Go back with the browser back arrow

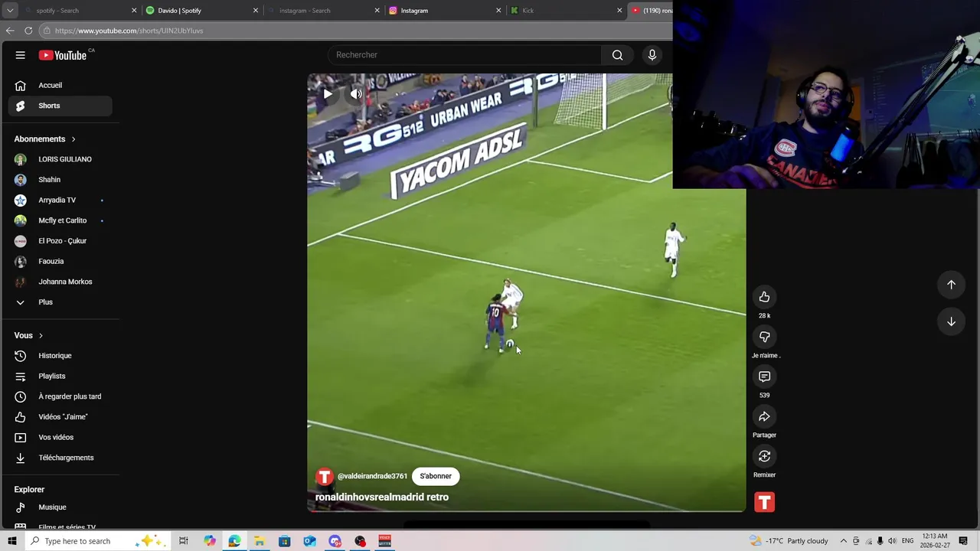pos(10,31)
